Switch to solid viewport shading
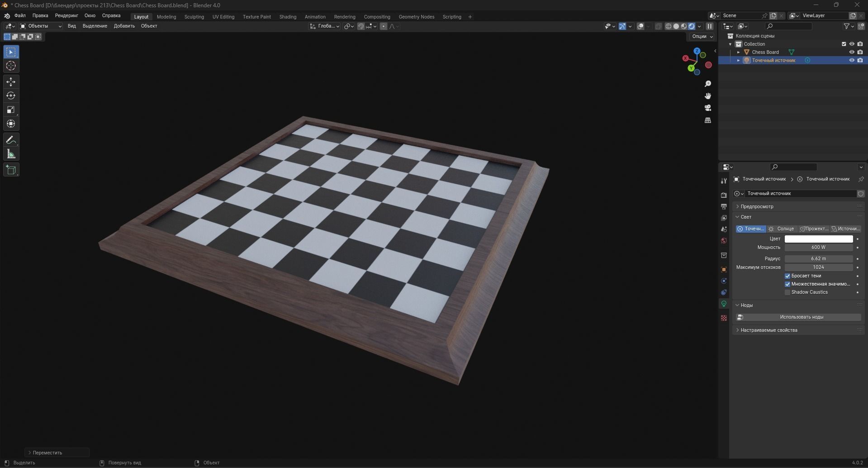This screenshot has height=468, width=868. click(x=676, y=26)
